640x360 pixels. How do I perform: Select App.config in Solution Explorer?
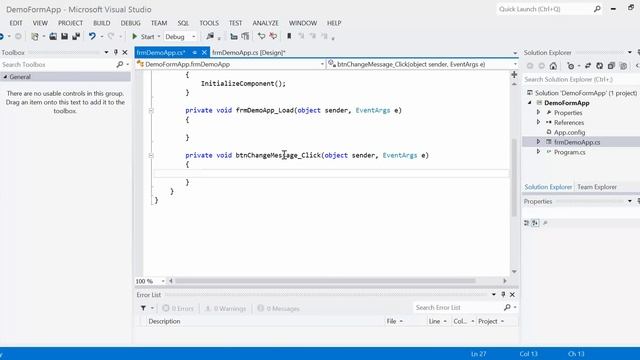(x=569, y=133)
